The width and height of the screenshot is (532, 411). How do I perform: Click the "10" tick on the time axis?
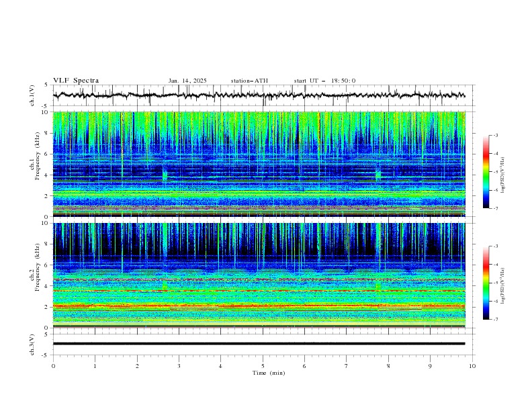click(472, 366)
